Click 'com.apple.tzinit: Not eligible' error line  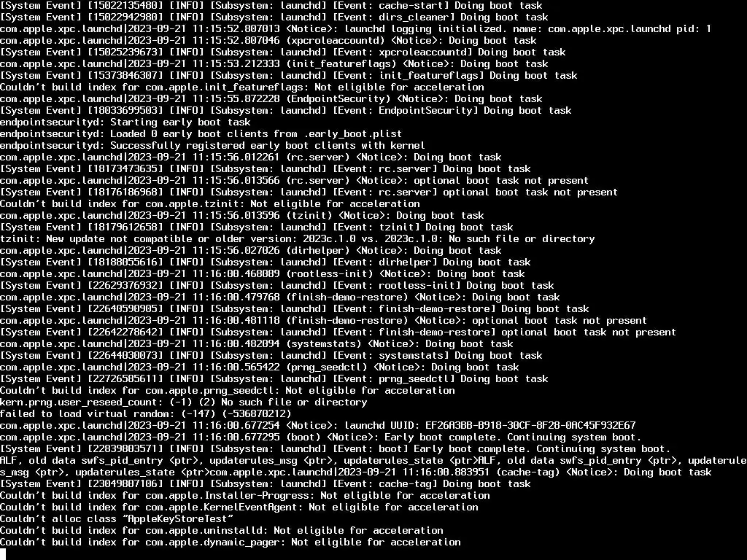tap(209, 204)
